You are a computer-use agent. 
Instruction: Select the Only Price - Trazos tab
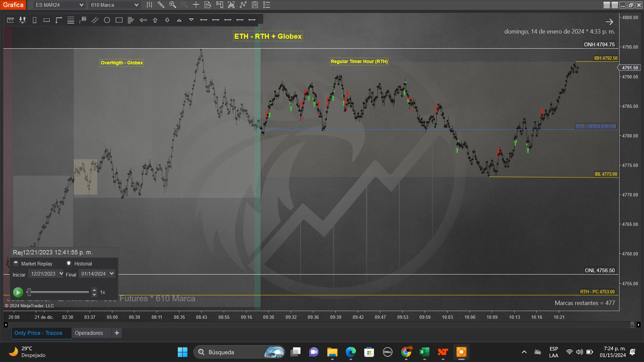click(x=38, y=333)
